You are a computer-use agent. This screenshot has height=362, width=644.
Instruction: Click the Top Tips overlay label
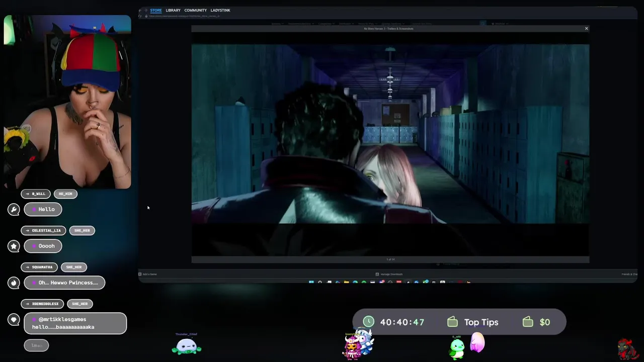coord(481,322)
